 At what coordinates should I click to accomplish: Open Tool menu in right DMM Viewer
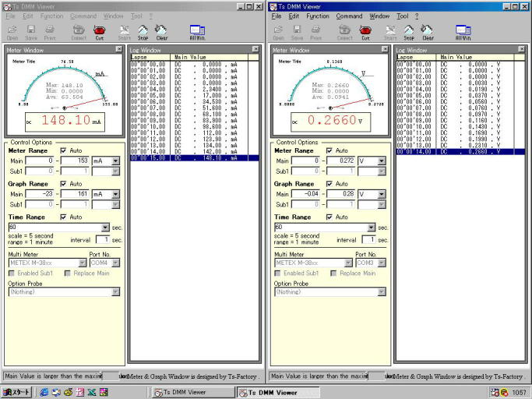coord(403,16)
